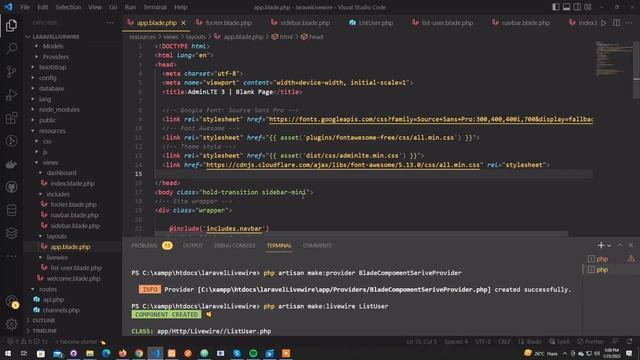640x360 pixels.
Task: Switch to the PROBLEMS panel tab
Action: pyautogui.click(x=144, y=245)
